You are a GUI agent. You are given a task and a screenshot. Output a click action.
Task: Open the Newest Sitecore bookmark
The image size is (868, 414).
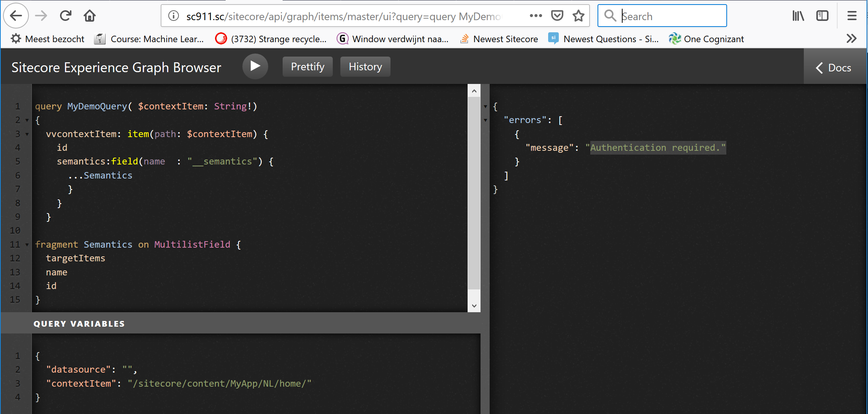click(x=499, y=39)
